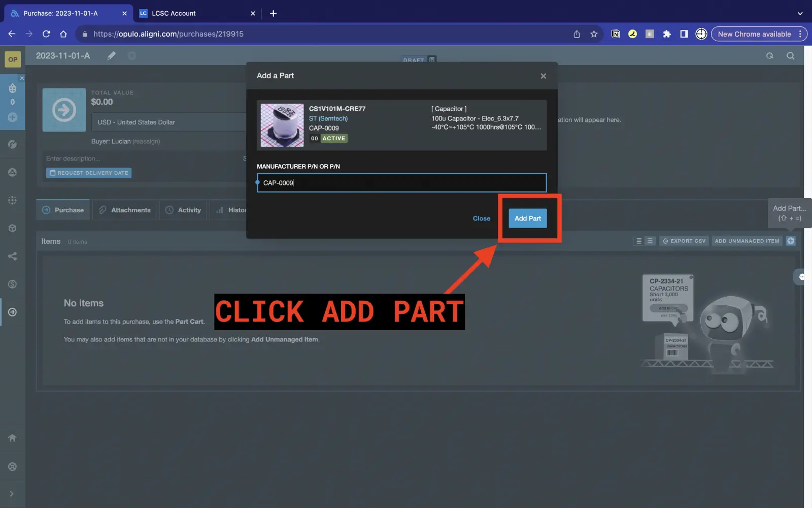Click the blue plus add part icon

(790, 241)
